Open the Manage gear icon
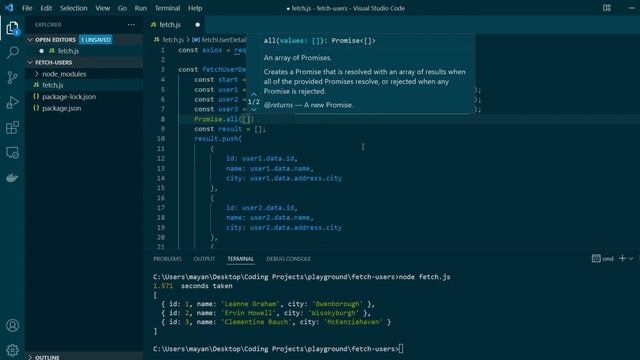The width and height of the screenshot is (640, 360). (x=12, y=350)
